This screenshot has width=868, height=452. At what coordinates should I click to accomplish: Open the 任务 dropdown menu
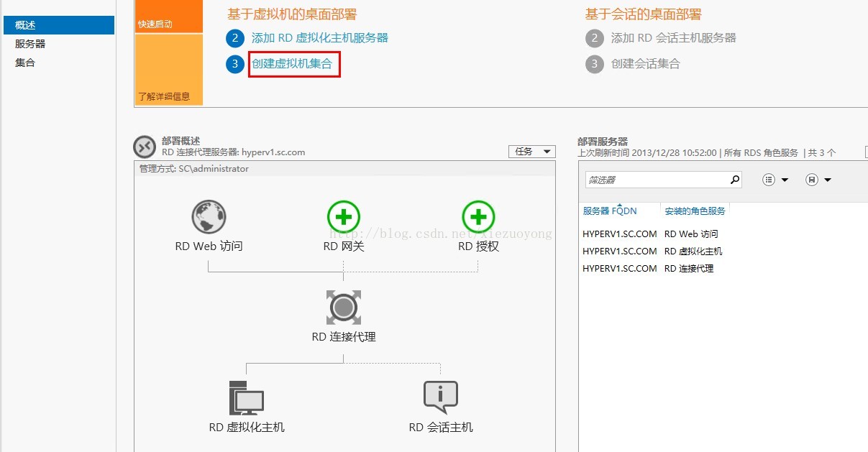click(x=531, y=152)
